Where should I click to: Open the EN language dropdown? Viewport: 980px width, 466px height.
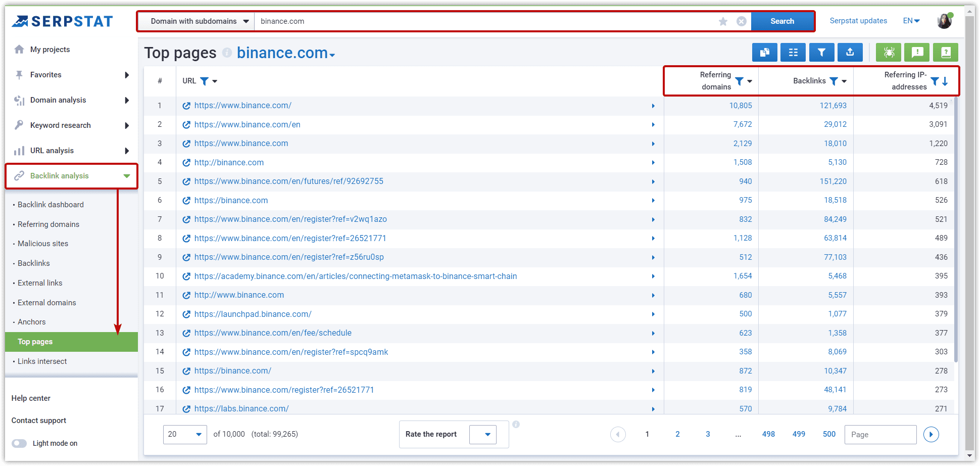coord(911,21)
